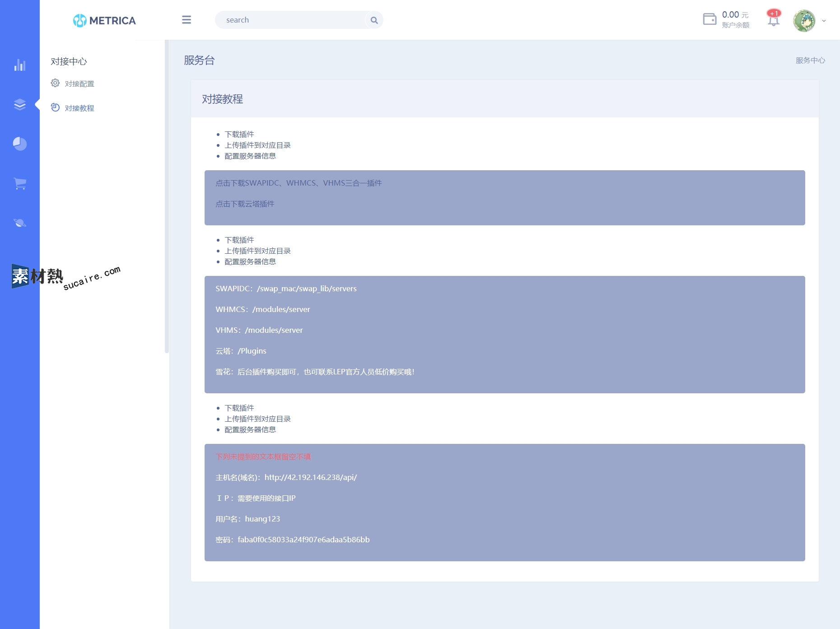Click the gear icon beside 对接配置
Viewport: 840px width, 629px height.
(x=55, y=83)
